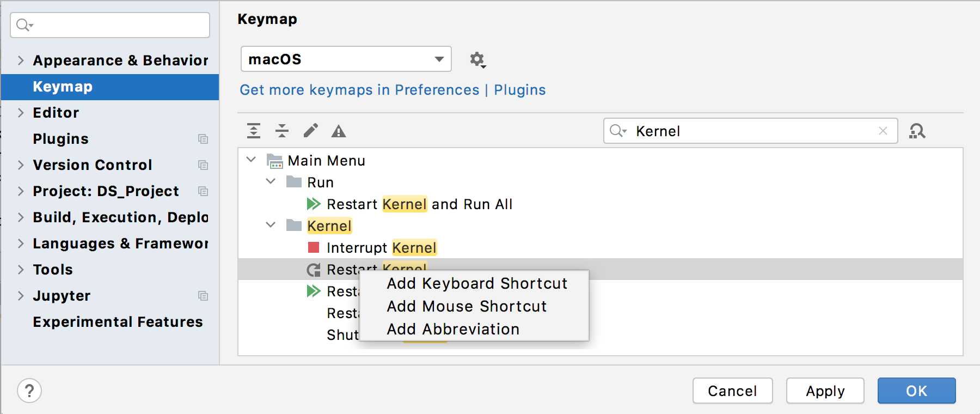Select Restart Kernel and Run All action
This screenshot has width=980, height=414.
coord(419,204)
